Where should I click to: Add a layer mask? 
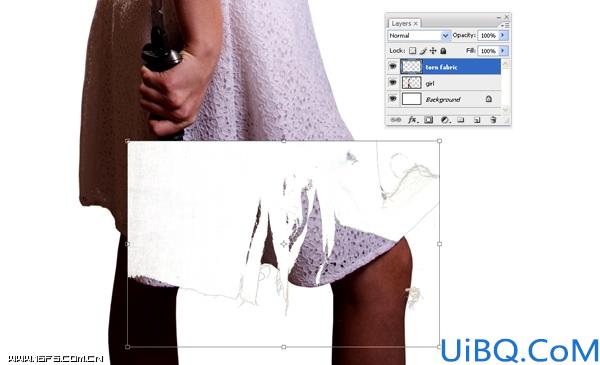pyautogui.click(x=429, y=120)
